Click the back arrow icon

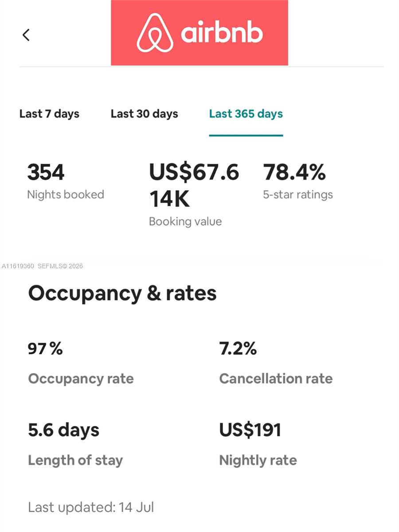pos(26,35)
